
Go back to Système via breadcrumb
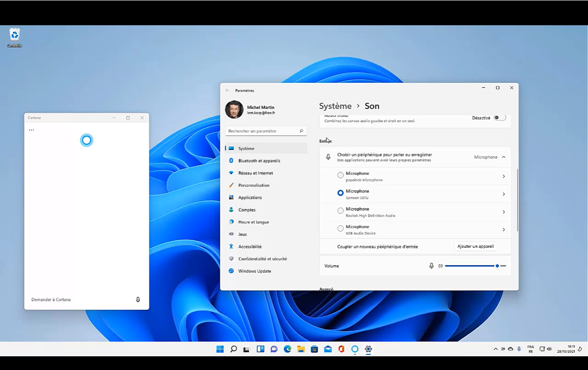(x=335, y=106)
